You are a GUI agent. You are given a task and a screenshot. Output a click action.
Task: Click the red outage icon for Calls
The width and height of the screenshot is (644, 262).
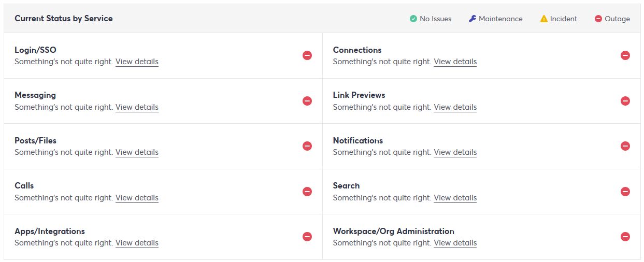(x=307, y=192)
